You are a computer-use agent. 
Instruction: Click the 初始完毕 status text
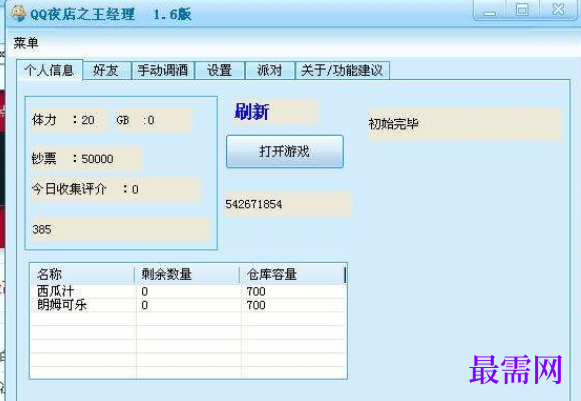[x=393, y=124]
